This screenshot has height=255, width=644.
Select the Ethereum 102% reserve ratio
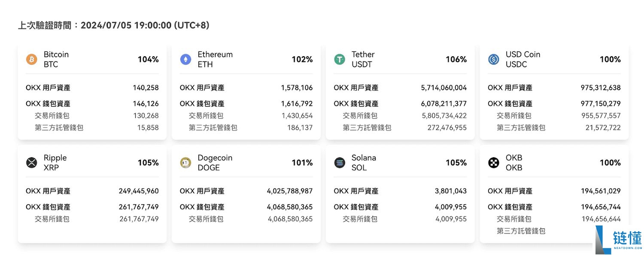302,59
